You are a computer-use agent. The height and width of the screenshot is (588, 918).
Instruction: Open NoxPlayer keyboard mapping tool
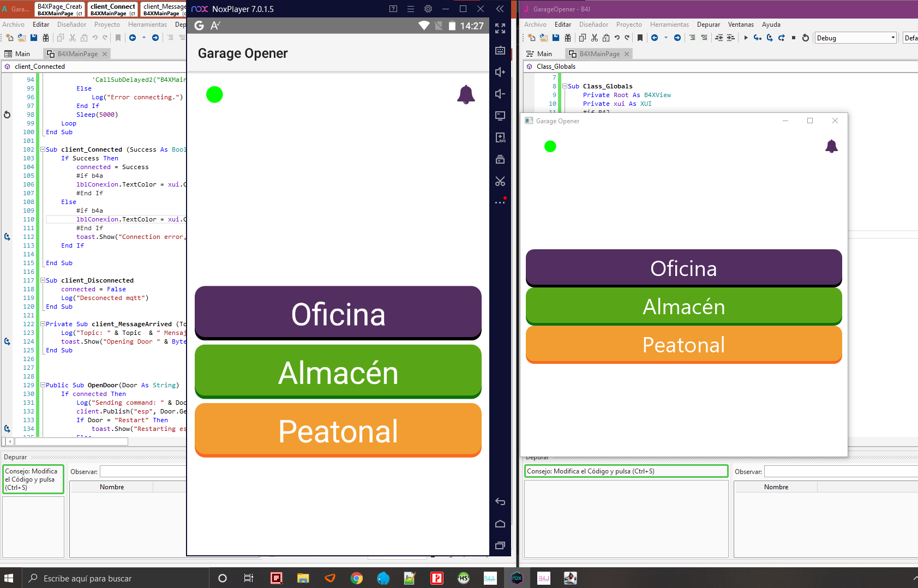[x=500, y=50]
